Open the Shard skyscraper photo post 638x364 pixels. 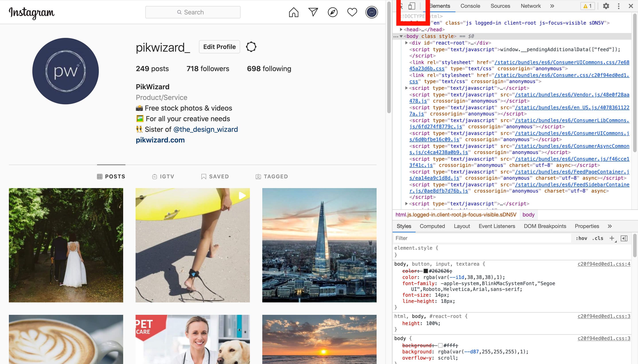click(x=319, y=245)
